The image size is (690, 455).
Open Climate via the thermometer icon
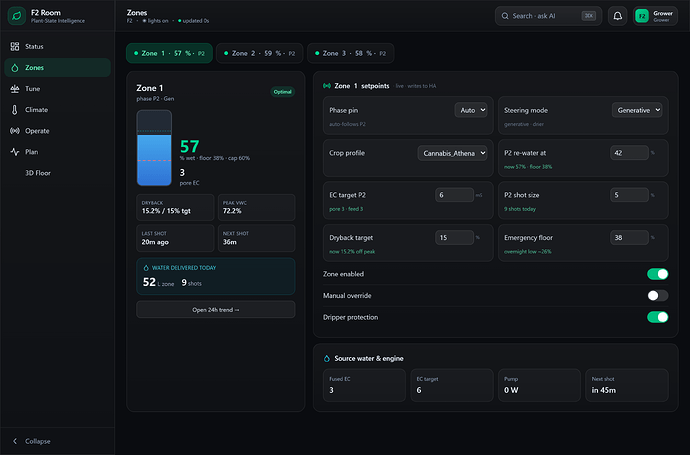pyautogui.click(x=15, y=110)
